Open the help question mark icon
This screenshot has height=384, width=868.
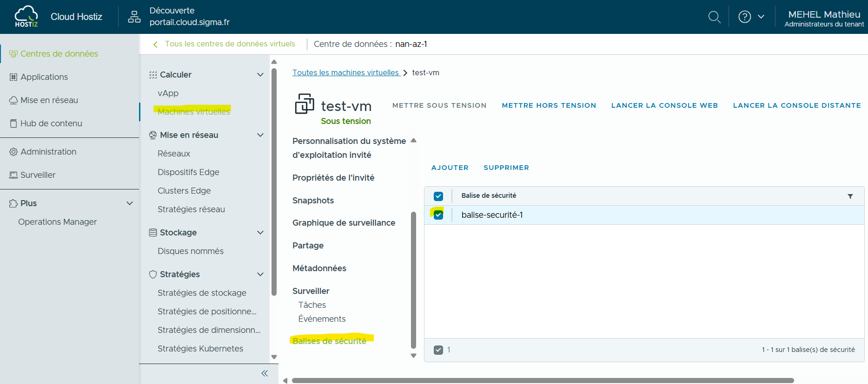(744, 17)
